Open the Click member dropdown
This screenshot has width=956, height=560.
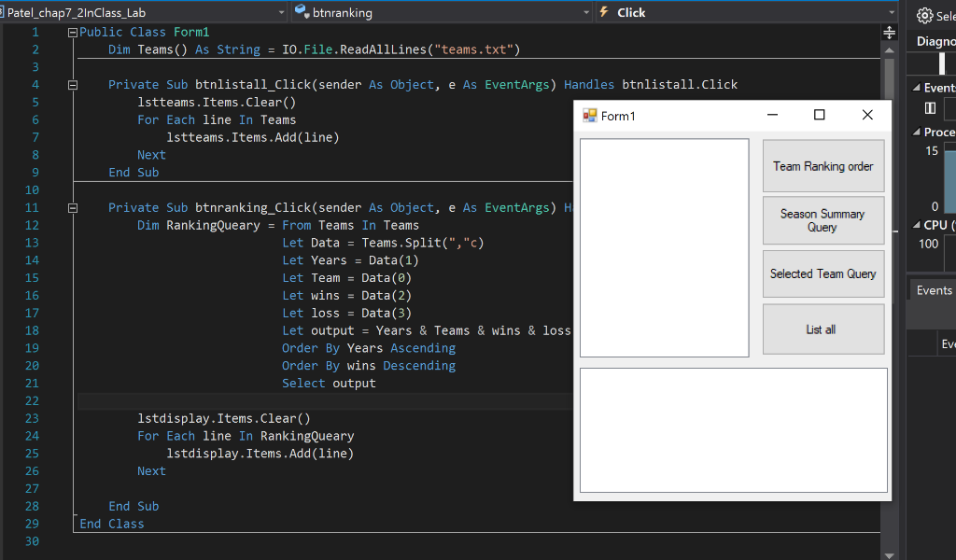pyautogui.click(x=893, y=12)
